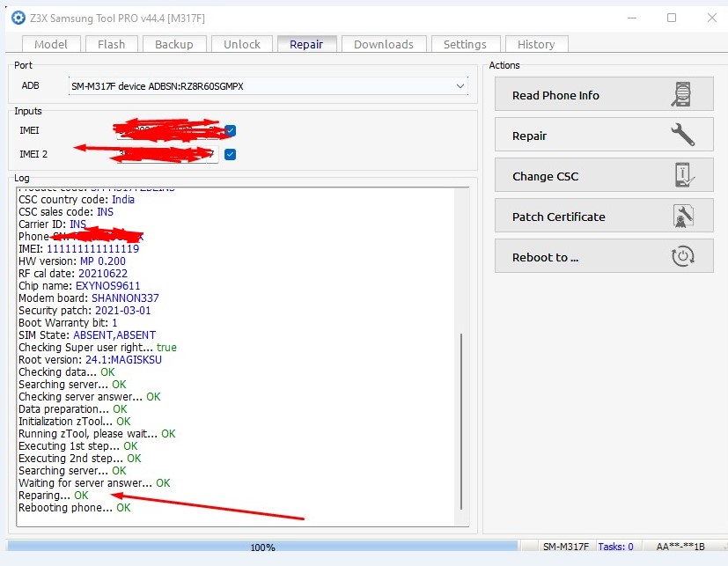Click the 100% progress bar
This screenshot has width=728, height=566.
(x=263, y=547)
